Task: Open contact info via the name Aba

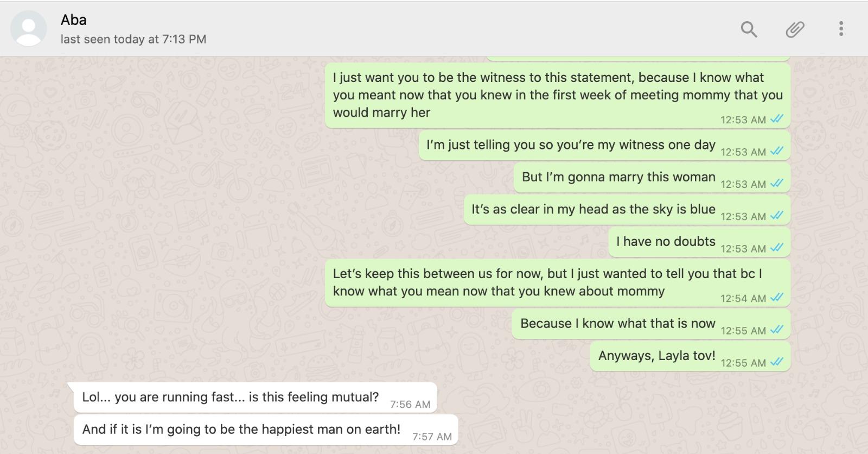Action: point(73,20)
